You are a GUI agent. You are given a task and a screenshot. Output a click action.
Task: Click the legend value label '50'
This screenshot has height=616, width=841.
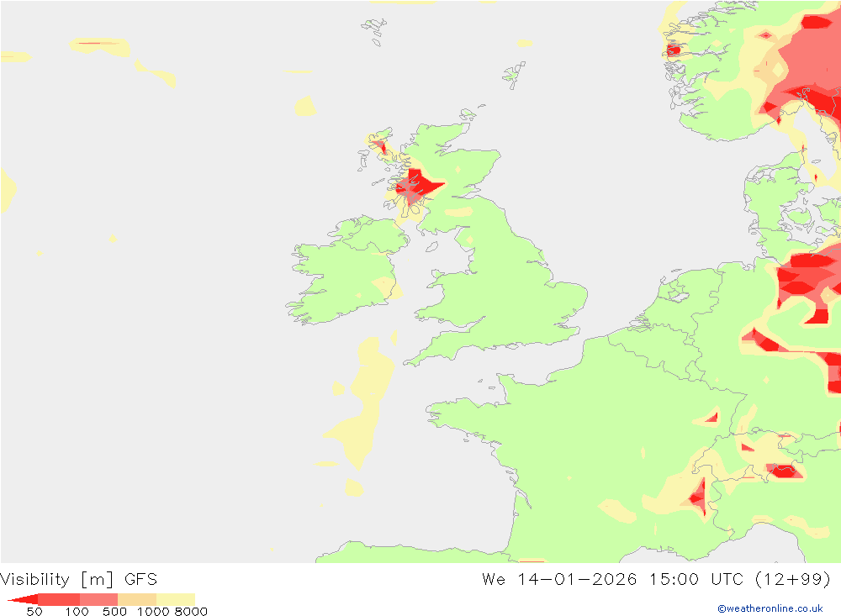[x=34, y=612]
